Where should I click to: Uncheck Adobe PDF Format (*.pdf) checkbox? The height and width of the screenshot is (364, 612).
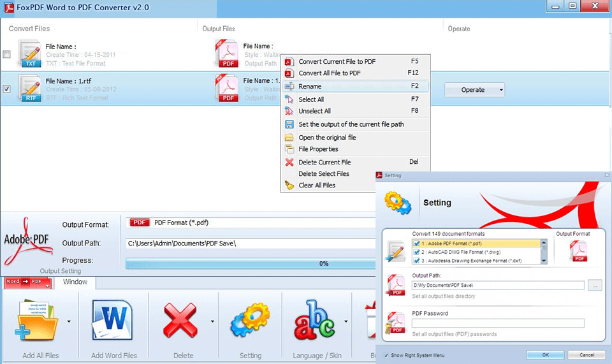click(x=416, y=244)
